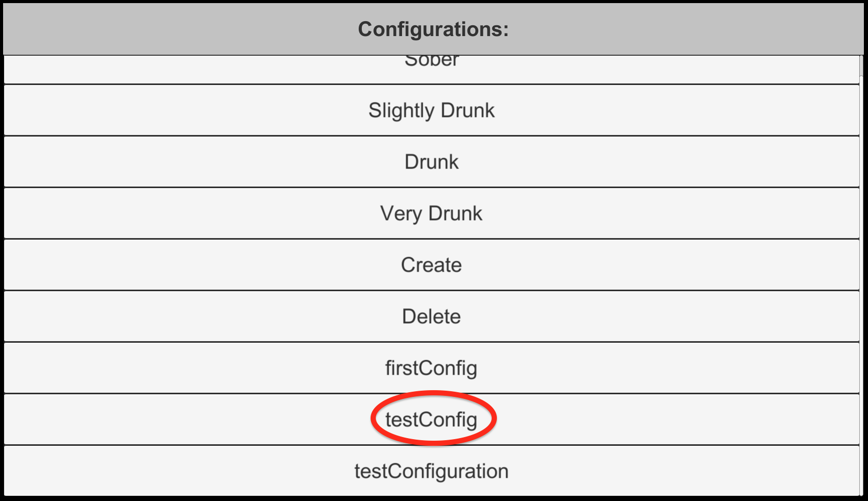Image resolution: width=868 pixels, height=501 pixels.
Task: Select the Very Drunk configuration
Action: (431, 213)
